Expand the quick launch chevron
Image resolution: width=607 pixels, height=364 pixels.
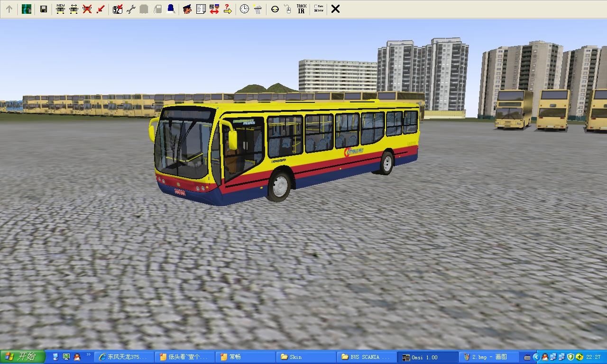[88, 355]
